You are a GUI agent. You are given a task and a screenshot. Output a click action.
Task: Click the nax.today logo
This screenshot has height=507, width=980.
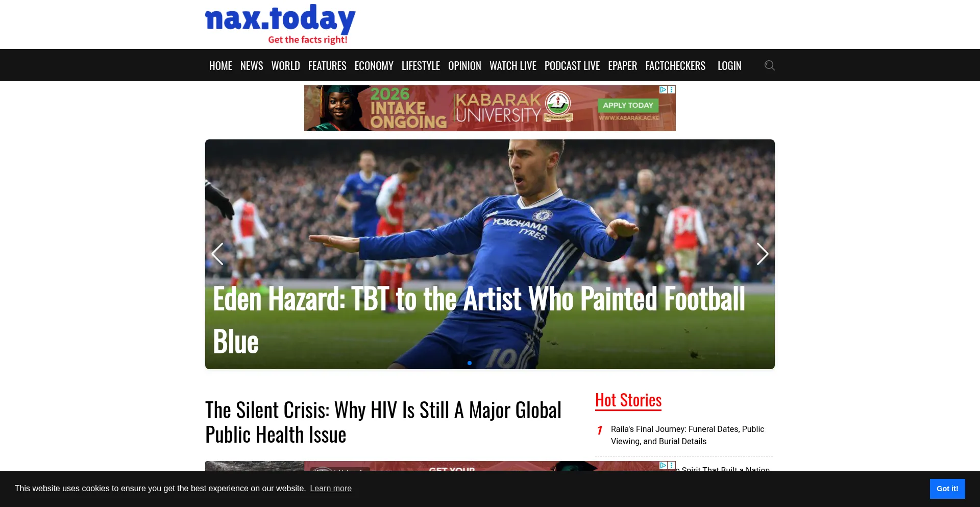(280, 24)
